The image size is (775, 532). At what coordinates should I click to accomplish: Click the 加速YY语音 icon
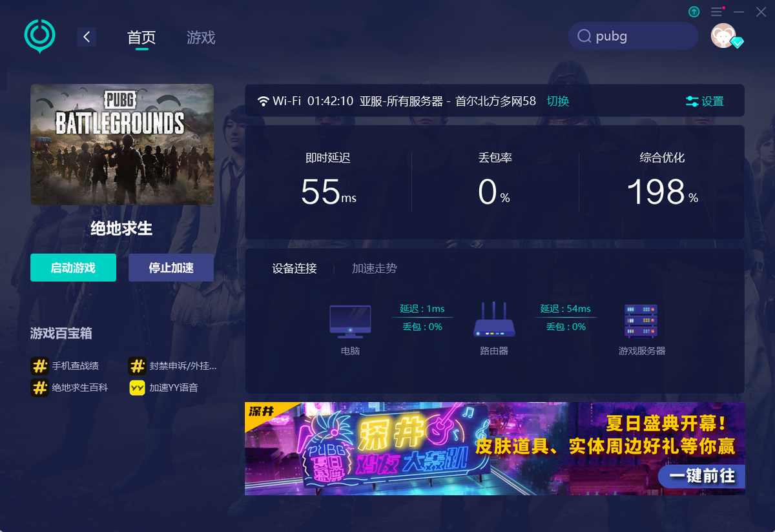pos(137,388)
